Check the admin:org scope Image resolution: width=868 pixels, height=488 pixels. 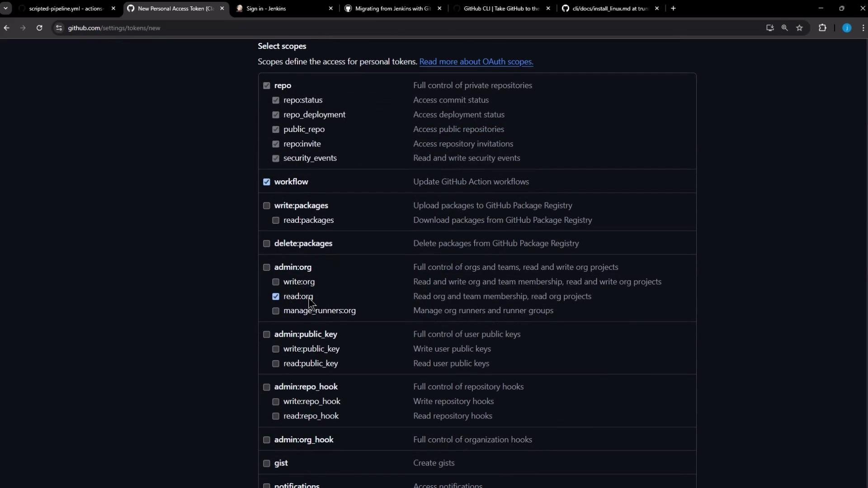pyautogui.click(x=266, y=267)
